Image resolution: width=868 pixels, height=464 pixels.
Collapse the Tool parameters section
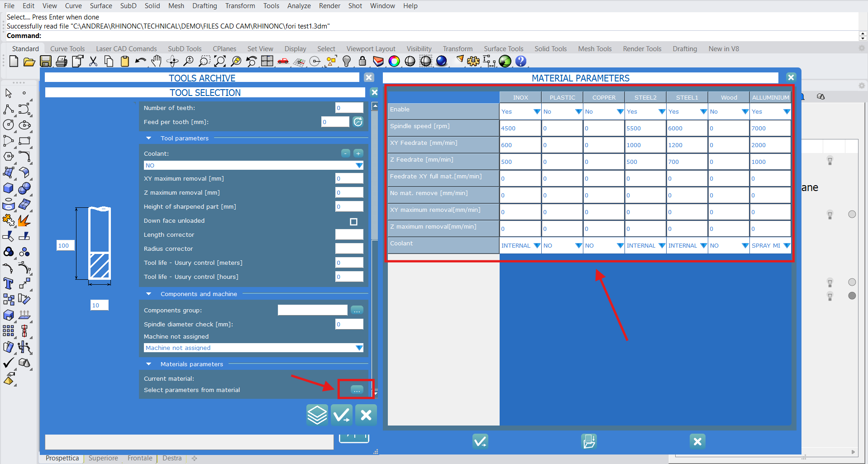click(149, 139)
